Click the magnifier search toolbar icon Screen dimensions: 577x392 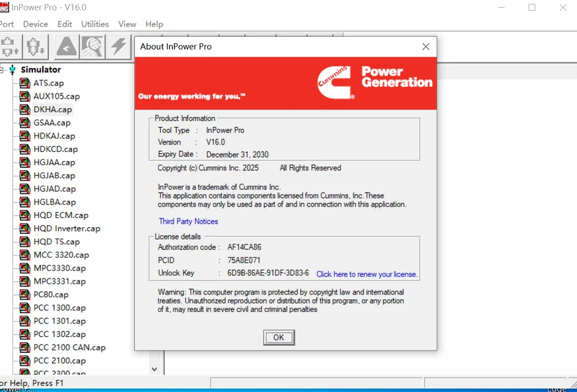pyautogui.click(x=92, y=47)
